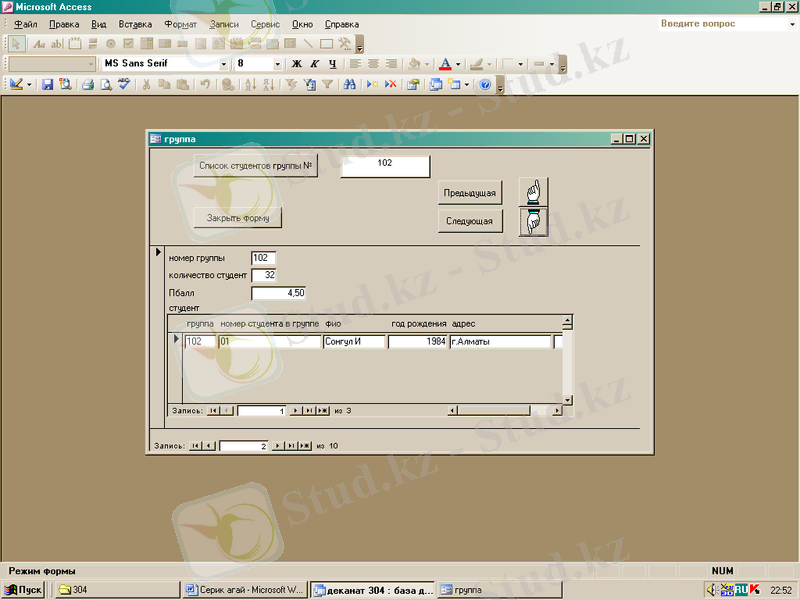Viewport: 800px width, 600px height.
Task: Open the Сервис menu
Action: [265, 23]
